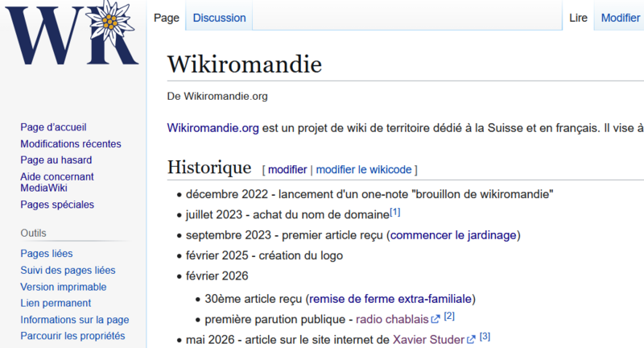Click the Wikiromandie edelweiss logo

pos(72,33)
